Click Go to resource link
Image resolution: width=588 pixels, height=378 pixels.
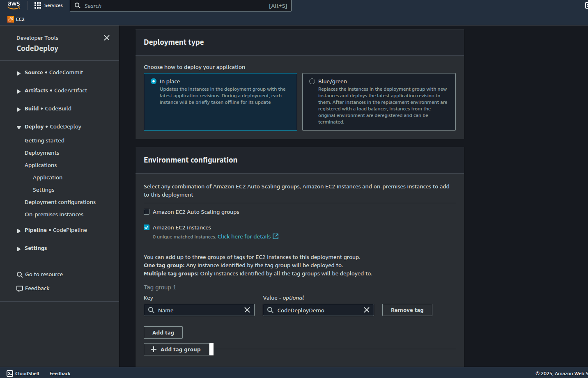[44, 275]
